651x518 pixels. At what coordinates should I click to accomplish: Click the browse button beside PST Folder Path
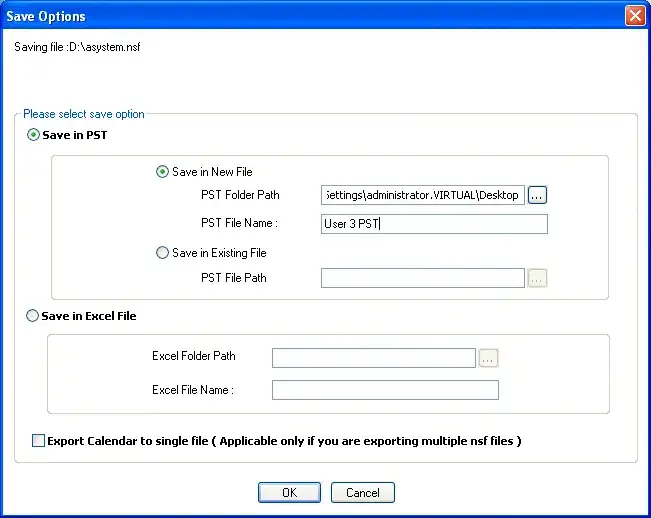[537, 195]
